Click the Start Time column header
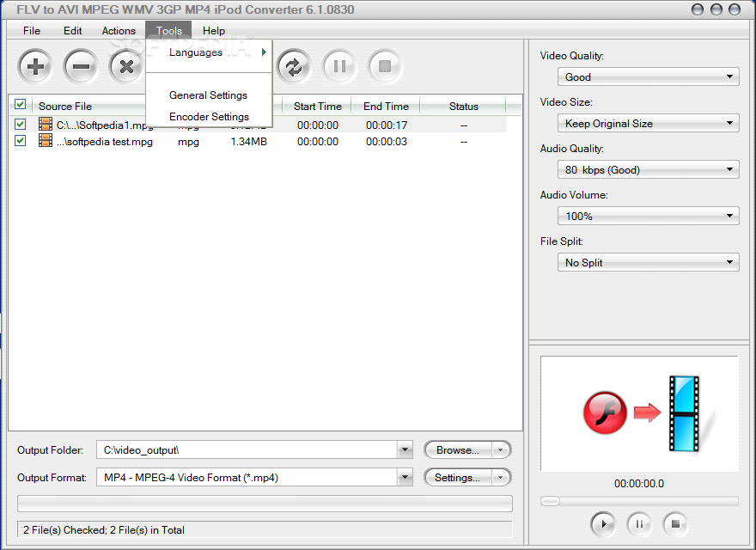 pyautogui.click(x=317, y=107)
